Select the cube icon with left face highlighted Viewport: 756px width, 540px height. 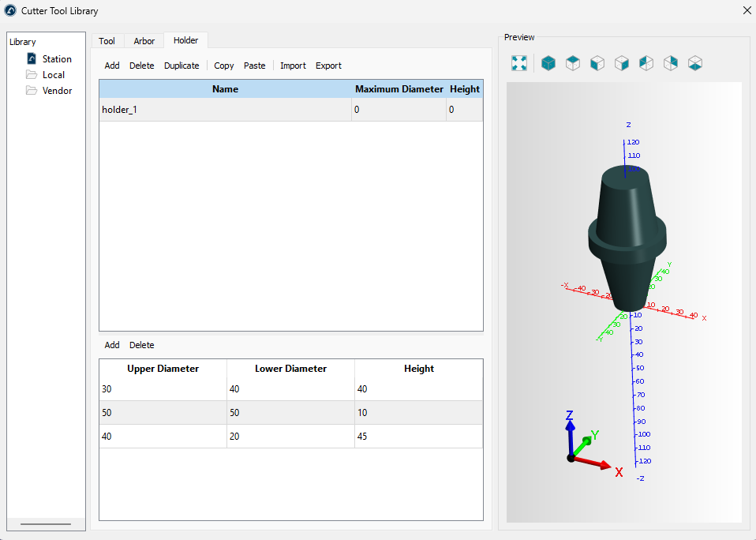click(x=597, y=63)
